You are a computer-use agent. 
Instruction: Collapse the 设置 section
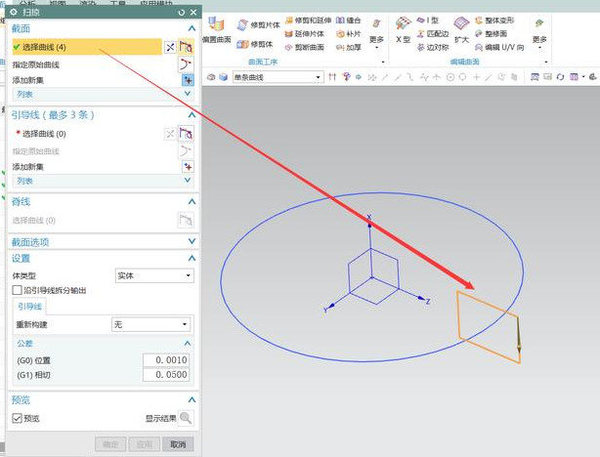point(192,258)
